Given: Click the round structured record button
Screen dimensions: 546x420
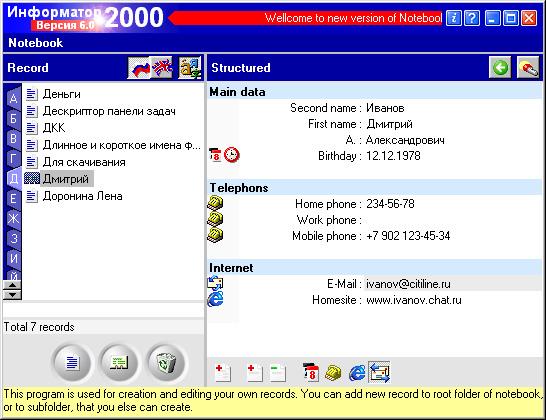Looking at the screenshot, I should tap(119, 363).
